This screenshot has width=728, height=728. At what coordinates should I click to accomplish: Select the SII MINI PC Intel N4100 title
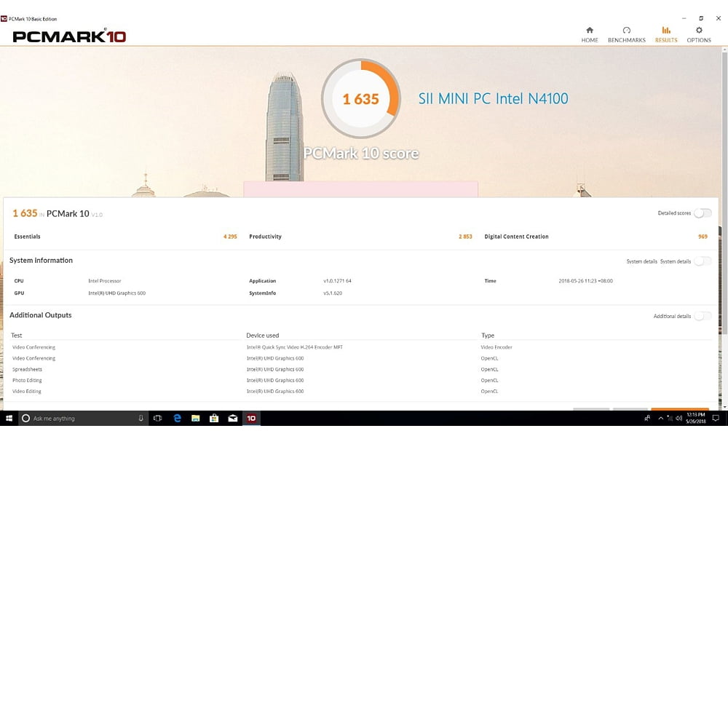[493, 98]
